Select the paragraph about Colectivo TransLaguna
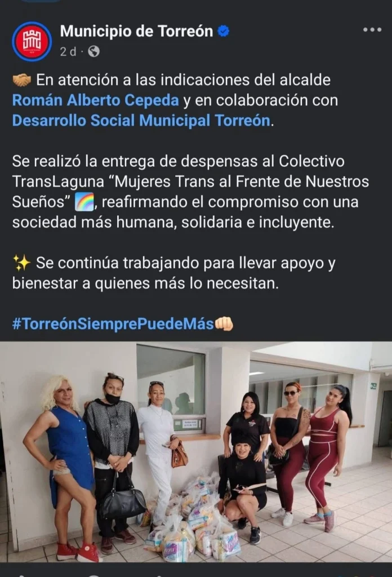This screenshot has height=577, width=392. click(190, 192)
